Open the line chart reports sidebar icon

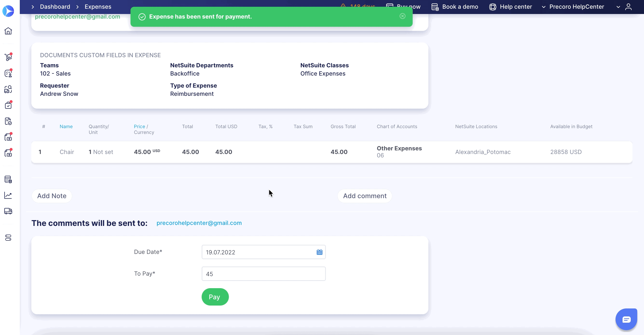pos(8,195)
